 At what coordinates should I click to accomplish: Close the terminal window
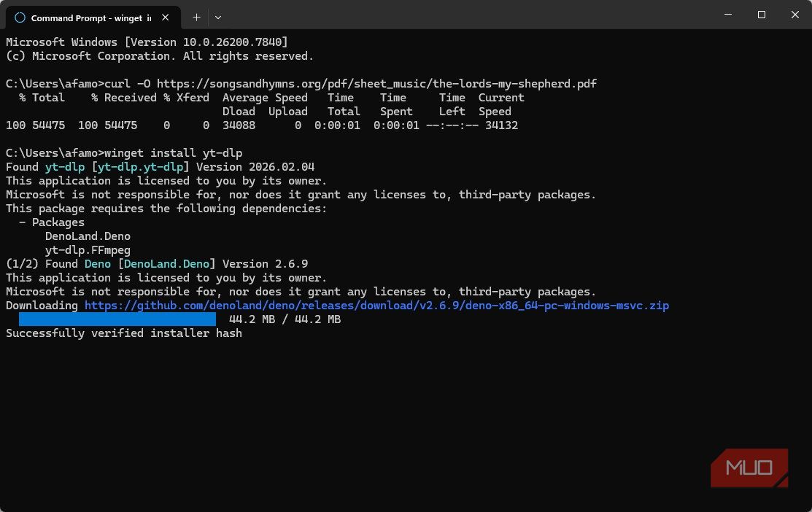click(795, 15)
